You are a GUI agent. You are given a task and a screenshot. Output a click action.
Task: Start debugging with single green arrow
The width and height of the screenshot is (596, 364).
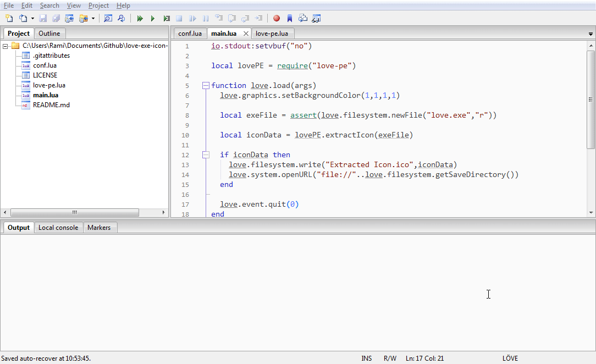pos(153,18)
